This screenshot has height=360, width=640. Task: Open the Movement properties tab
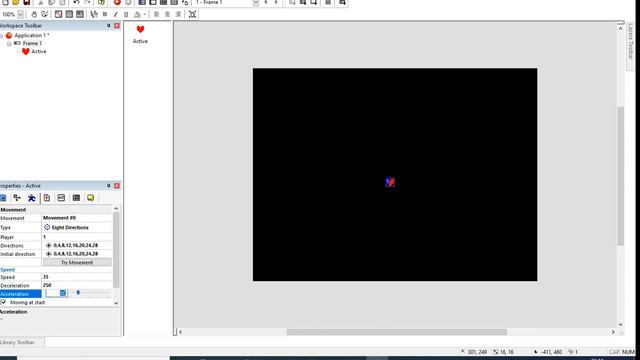(31, 198)
